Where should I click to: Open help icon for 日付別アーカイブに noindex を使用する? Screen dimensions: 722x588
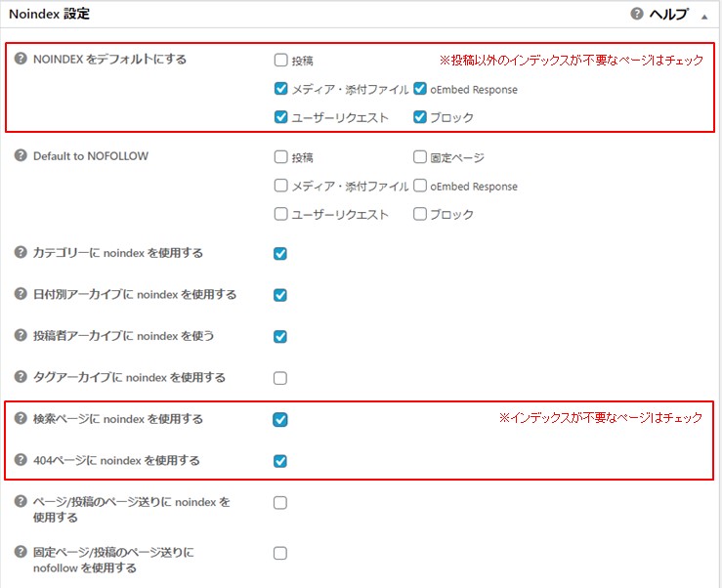21,294
